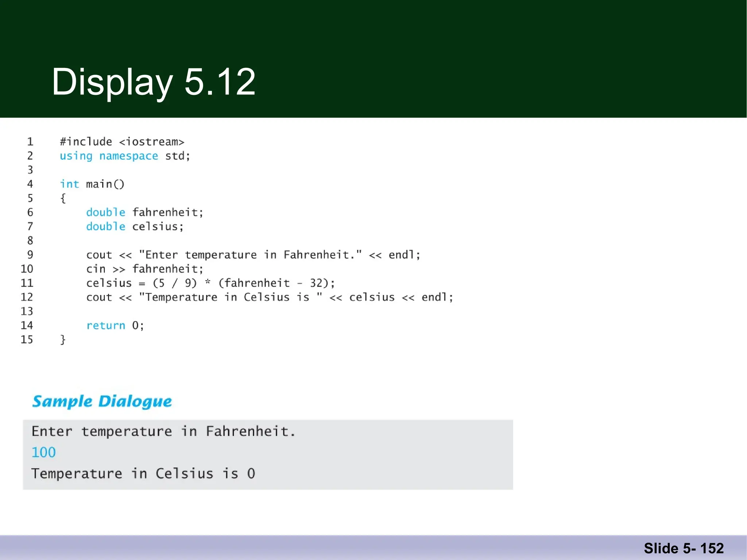747x560 pixels.
Task: Click the 'Sample Dialogue' heading
Action: pos(102,402)
